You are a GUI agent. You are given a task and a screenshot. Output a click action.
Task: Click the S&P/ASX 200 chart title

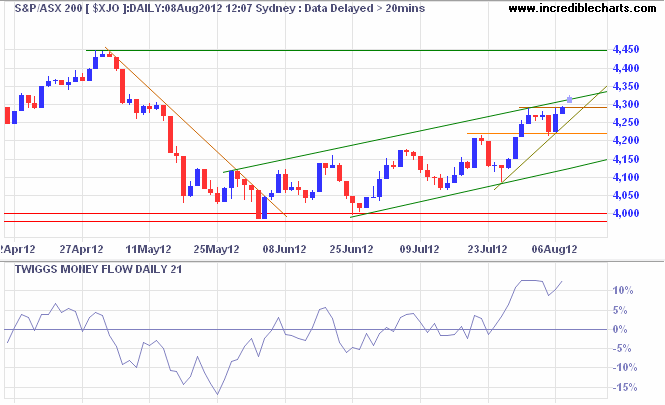click(x=220, y=8)
